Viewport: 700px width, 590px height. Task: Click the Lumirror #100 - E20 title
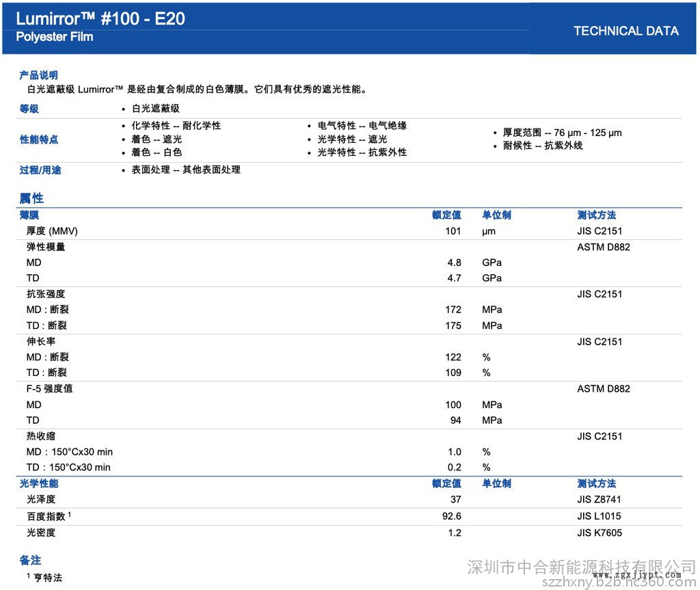pyautogui.click(x=100, y=18)
